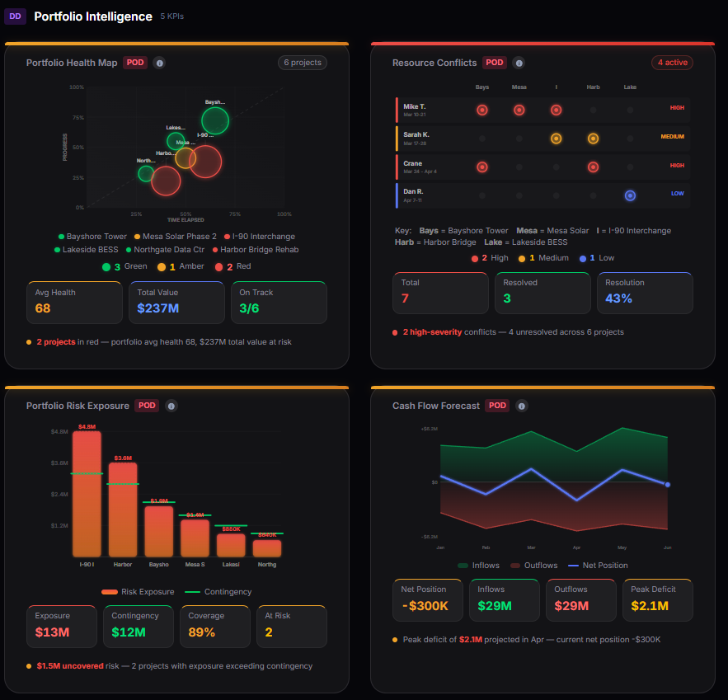The image size is (728, 700).
Task: Click the Baysho risk bar
Action: coord(159,532)
